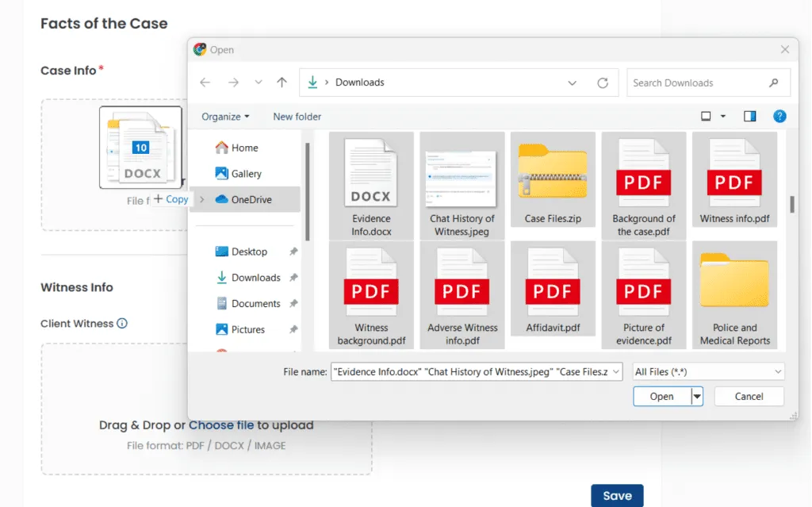812x507 pixels.
Task: Select OneDrive in the navigation pane
Action: pos(245,200)
